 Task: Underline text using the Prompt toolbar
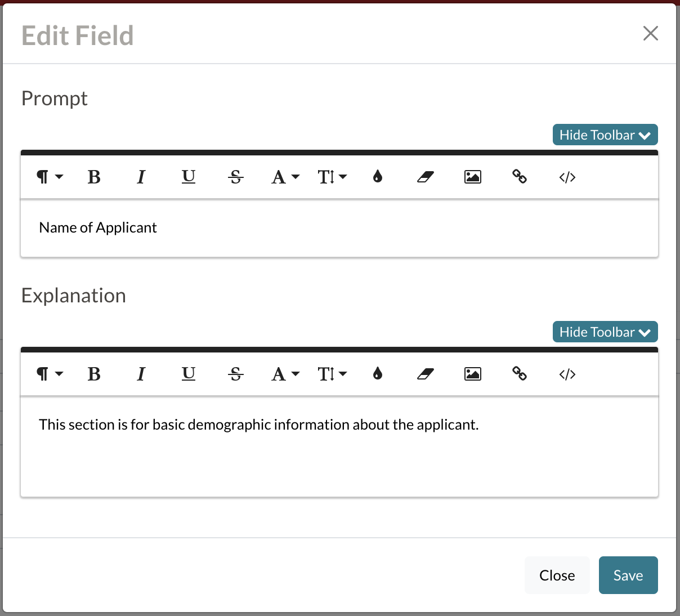click(x=189, y=176)
